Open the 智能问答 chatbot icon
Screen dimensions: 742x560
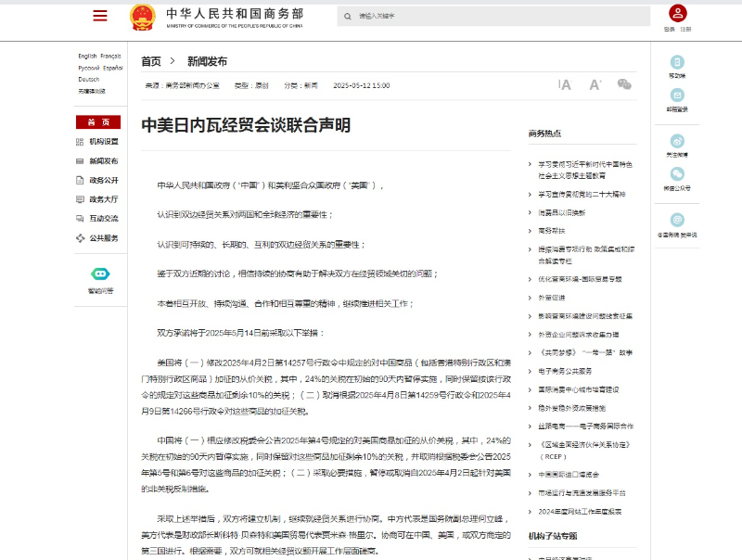pos(100,274)
